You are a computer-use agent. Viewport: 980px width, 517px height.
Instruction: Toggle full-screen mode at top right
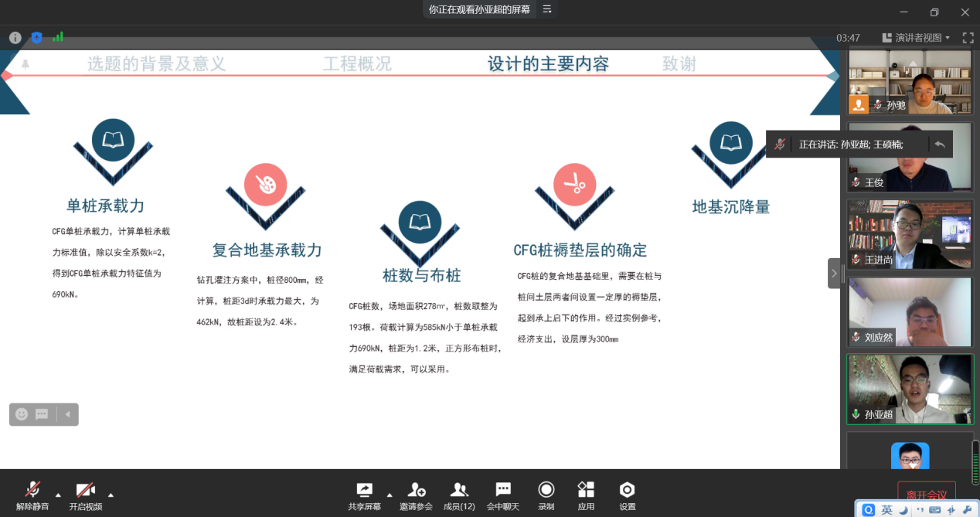968,37
